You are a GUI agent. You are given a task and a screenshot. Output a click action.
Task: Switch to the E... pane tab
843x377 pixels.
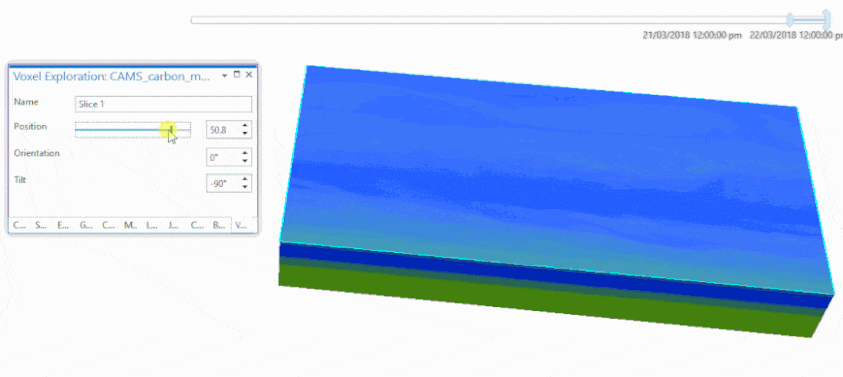pos(63,226)
